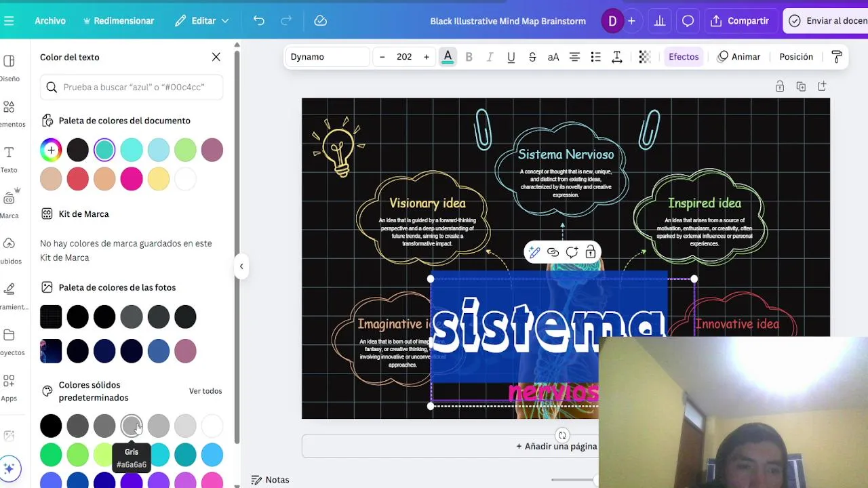Add comment from floating toolbar
Image resolution: width=868 pixels, height=488 pixels.
point(572,253)
